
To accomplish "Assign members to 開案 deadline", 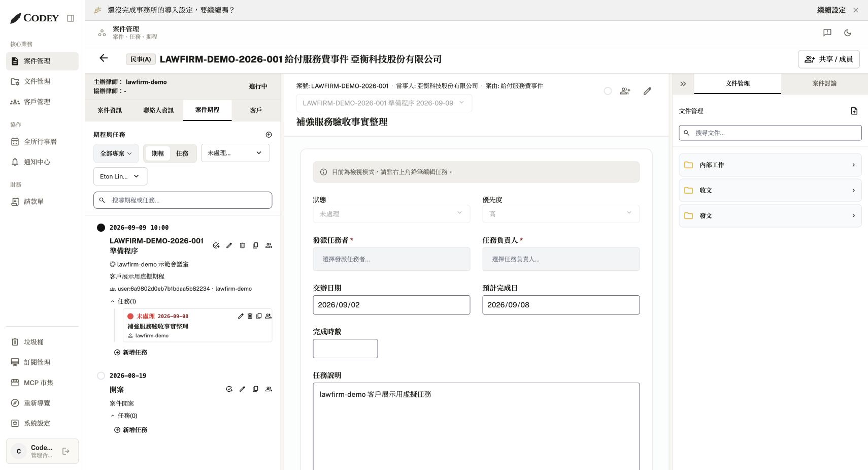I will pyautogui.click(x=269, y=389).
